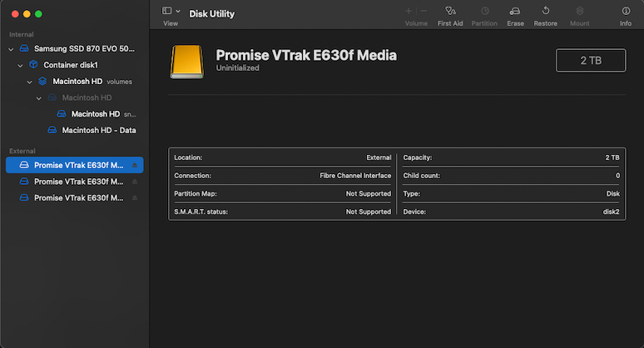Collapse the greyed Macintosh HD entry

(38, 98)
